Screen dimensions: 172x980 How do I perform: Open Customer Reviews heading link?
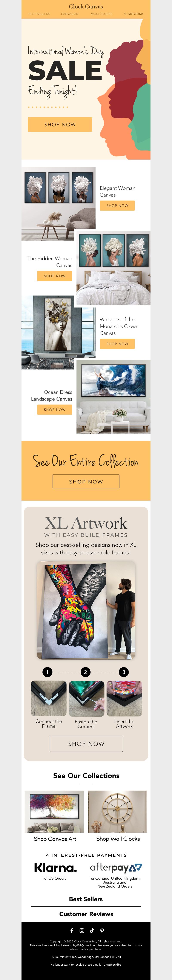tap(86, 914)
